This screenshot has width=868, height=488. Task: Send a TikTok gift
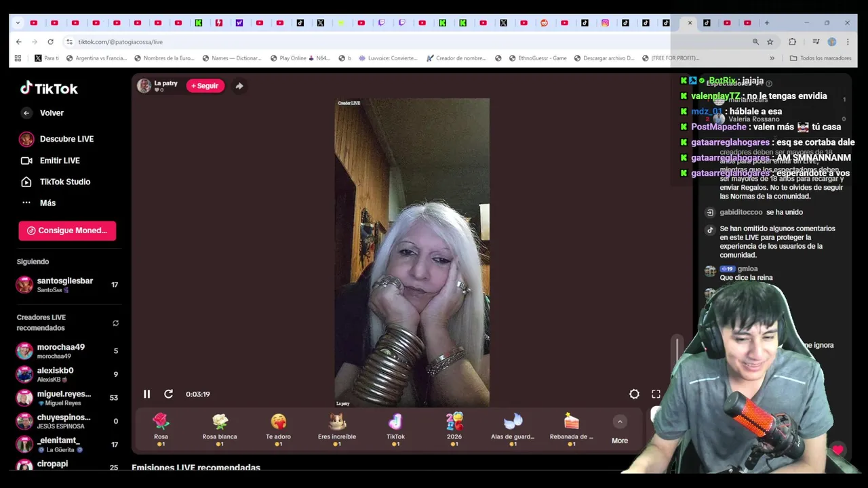[x=395, y=429]
